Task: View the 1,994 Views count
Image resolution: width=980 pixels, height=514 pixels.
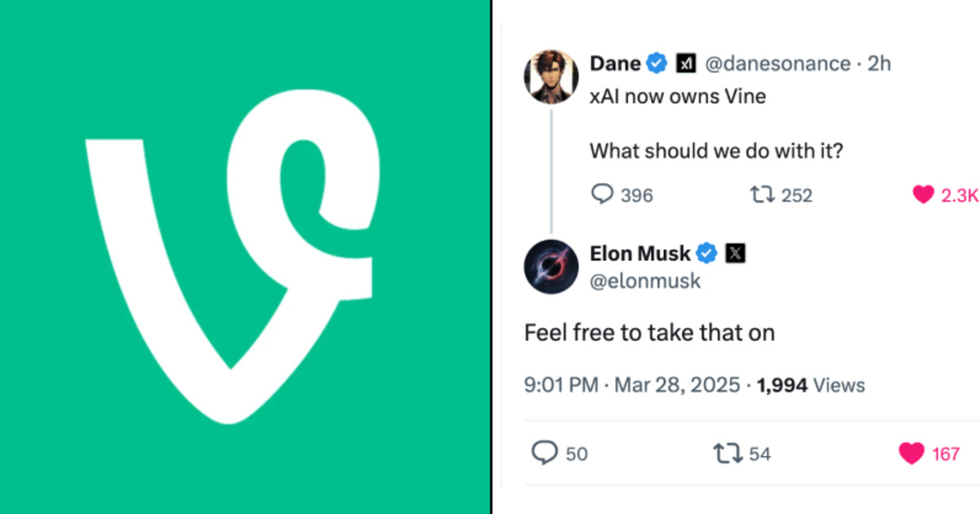Action: (x=811, y=385)
